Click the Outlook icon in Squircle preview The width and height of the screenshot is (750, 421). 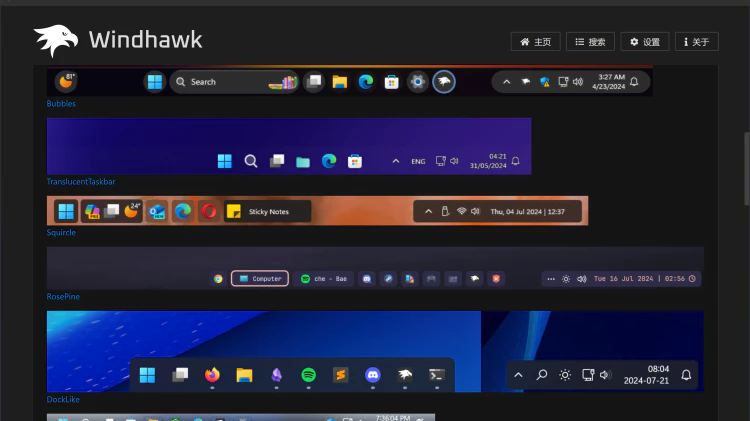coord(157,211)
